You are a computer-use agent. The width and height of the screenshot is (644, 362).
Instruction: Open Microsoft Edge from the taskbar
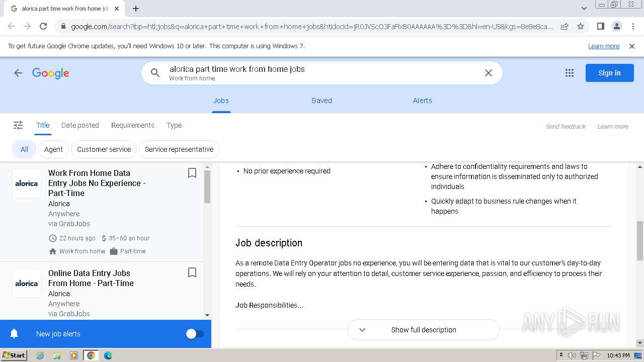pos(108,355)
